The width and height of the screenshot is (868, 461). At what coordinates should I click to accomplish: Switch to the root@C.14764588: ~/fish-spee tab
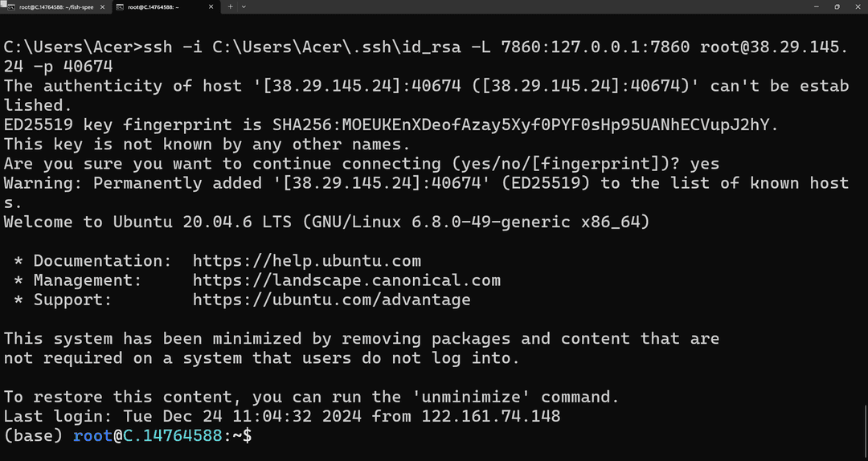55,6
